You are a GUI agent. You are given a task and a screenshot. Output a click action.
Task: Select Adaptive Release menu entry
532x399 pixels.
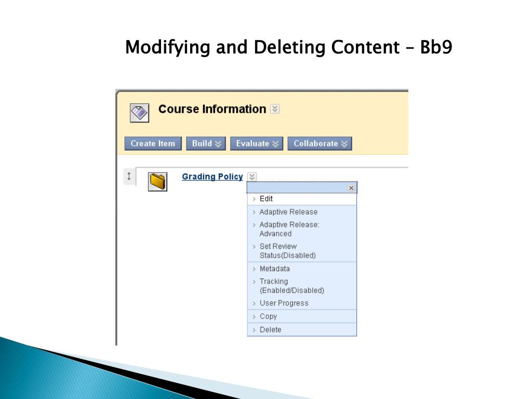(x=302, y=212)
